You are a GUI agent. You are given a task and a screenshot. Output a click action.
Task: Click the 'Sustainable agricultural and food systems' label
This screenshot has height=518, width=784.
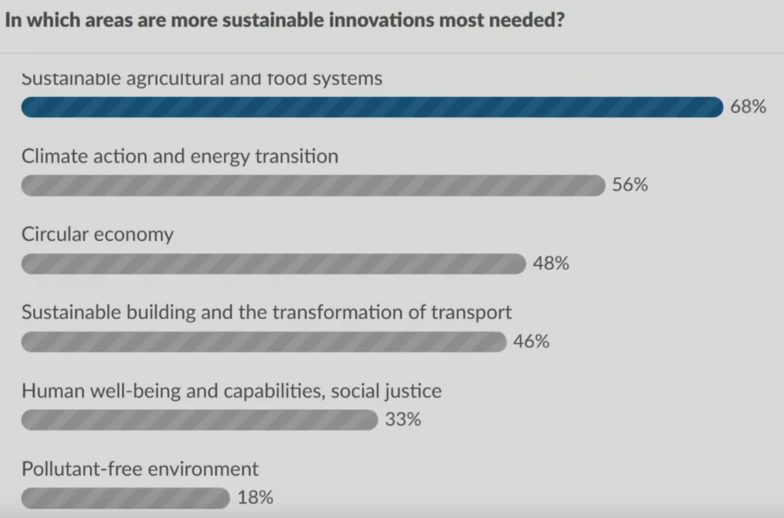pyautogui.click(x=202, y=78)
